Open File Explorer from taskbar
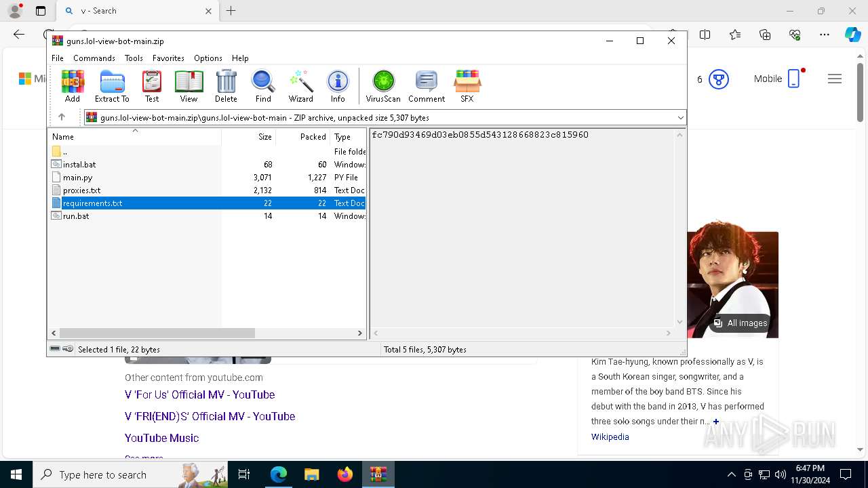868x488 pixels. click(x=311, y=474)
